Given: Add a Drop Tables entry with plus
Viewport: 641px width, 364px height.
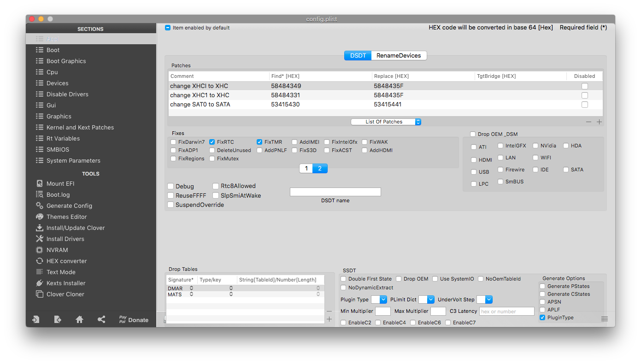Looking at the screenshot, I should [x=329, y=319].
